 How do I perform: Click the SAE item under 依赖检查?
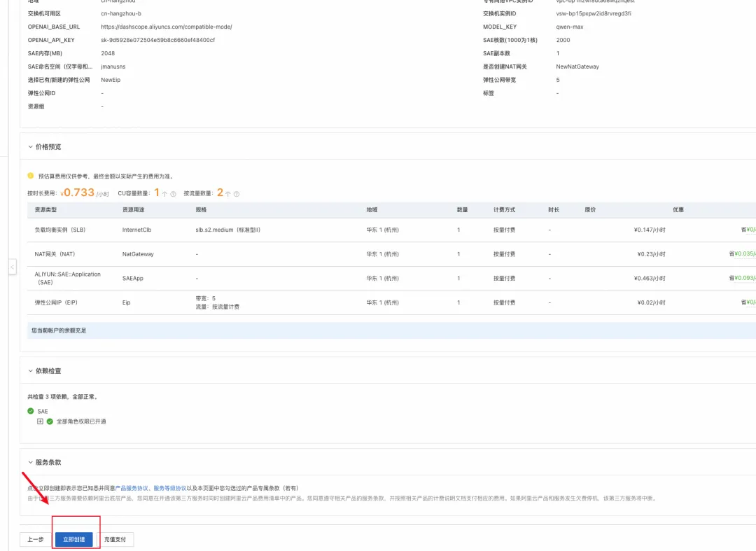pos(43,411)
